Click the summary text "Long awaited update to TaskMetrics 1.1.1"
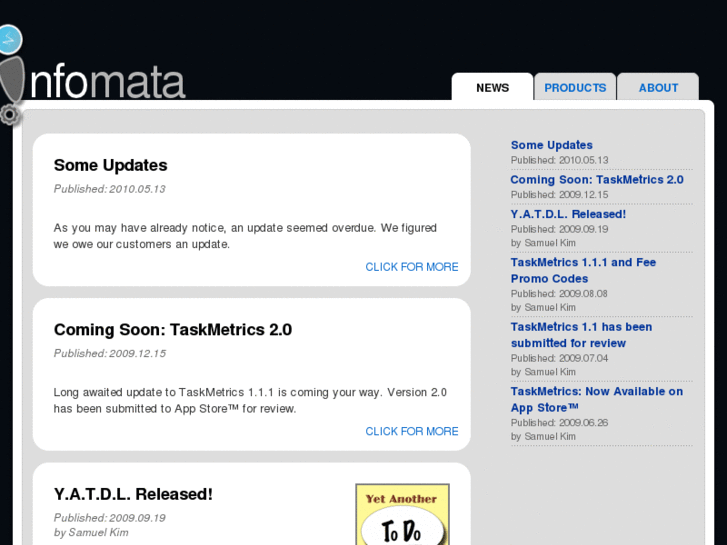 point(250,400)
